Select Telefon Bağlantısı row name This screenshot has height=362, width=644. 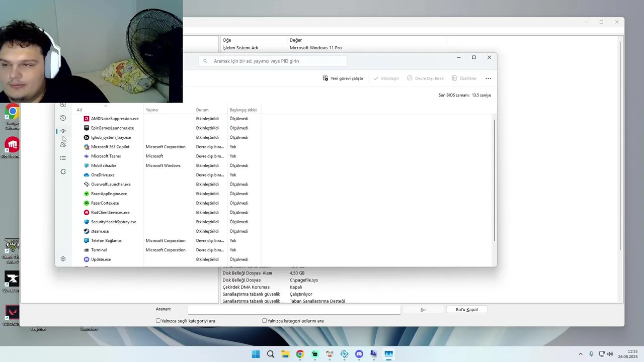[x=107, y=241]
